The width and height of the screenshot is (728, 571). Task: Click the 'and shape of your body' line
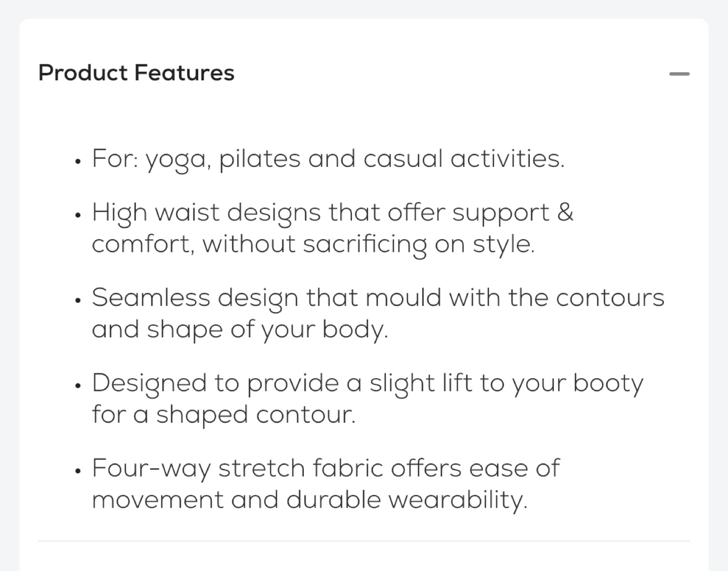point(240,330)
